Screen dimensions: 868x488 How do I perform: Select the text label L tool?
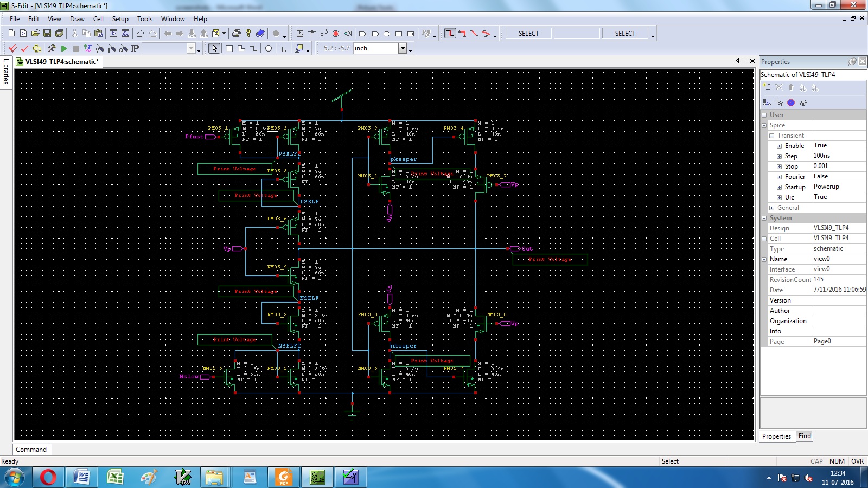[x=283, y=48]
